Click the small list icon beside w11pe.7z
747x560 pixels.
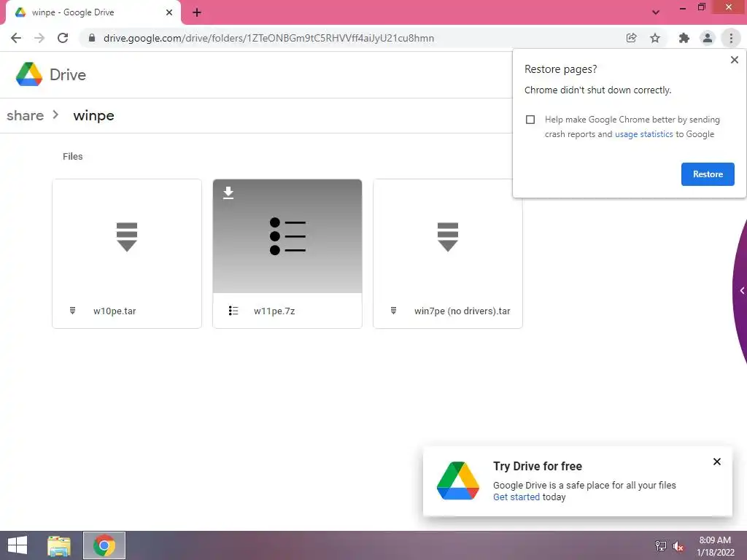point(233,311)
